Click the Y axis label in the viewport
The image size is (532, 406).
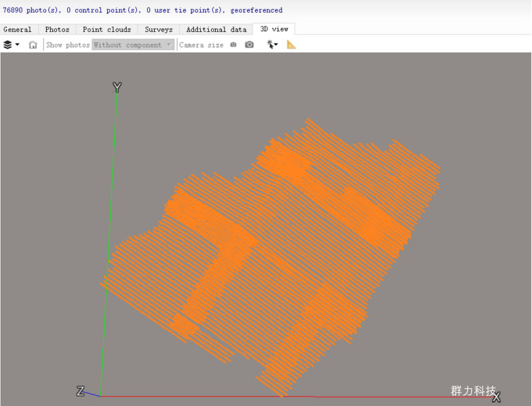click(x=117, y=87)
